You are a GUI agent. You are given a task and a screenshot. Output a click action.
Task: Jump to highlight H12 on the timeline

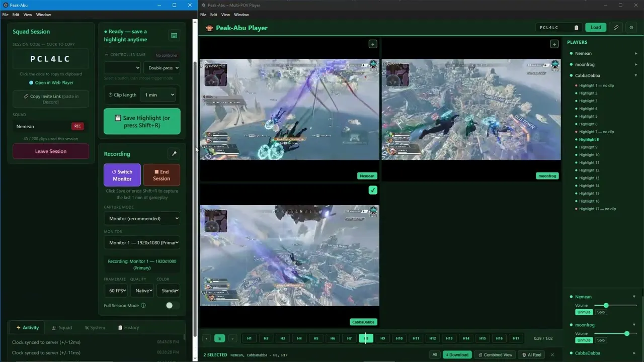pyautogui.click(x=433, y=338)
